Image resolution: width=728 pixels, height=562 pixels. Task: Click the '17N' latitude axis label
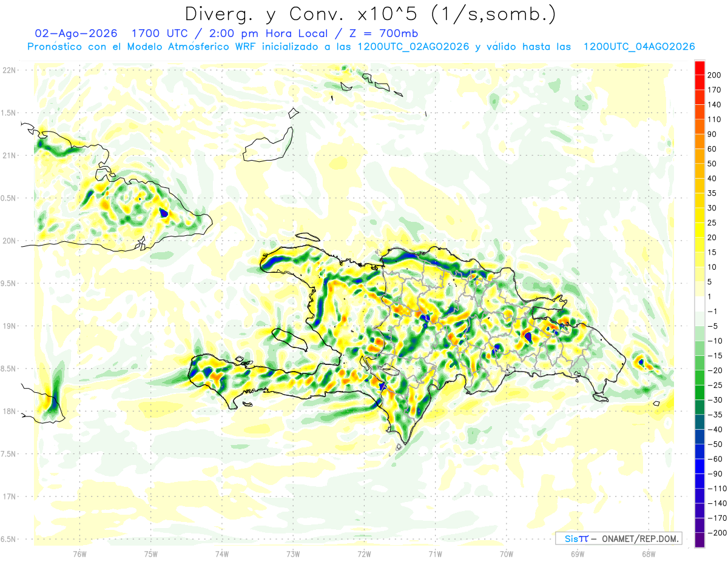9,497
